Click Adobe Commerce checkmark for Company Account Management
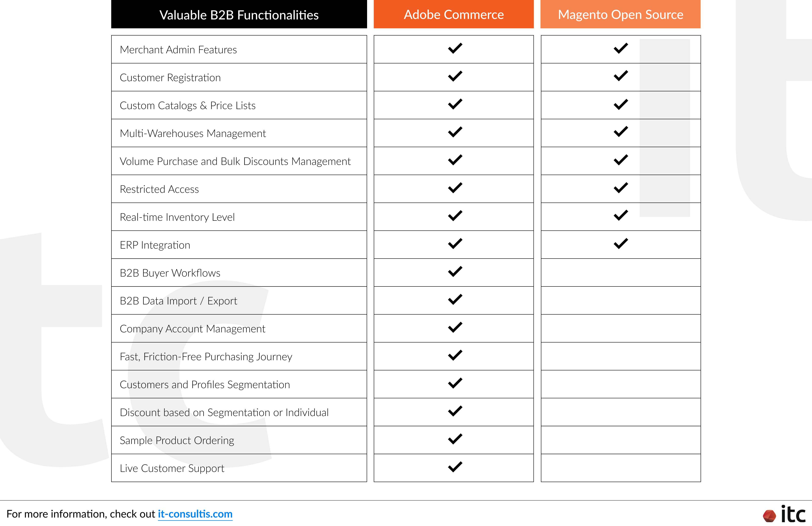Screen dimensions: 812x526 click(455, 327)
